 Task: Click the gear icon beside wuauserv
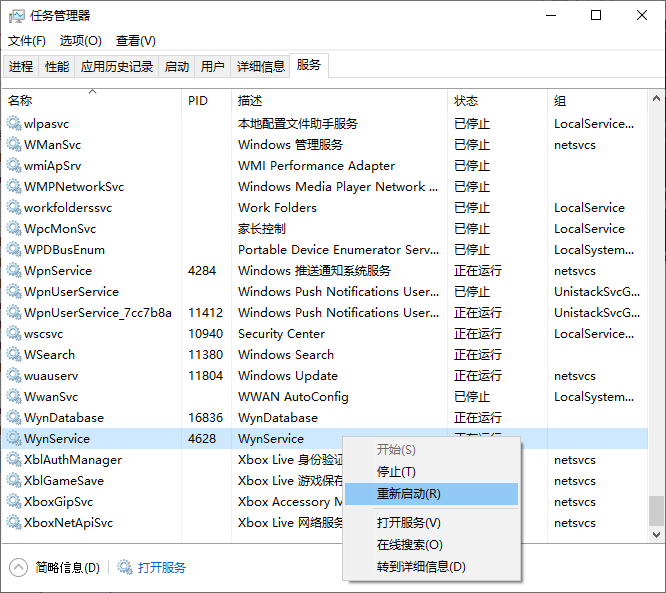coord(14,376)
